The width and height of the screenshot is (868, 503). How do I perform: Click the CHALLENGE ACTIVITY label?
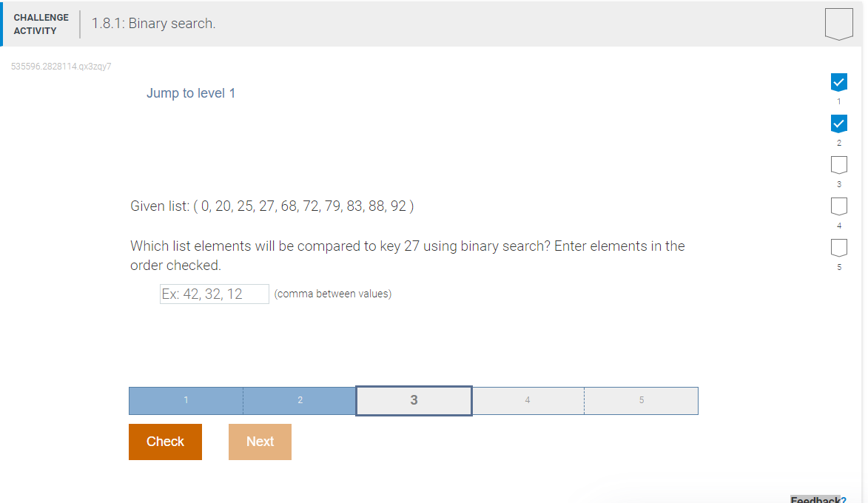pos(41,23)
